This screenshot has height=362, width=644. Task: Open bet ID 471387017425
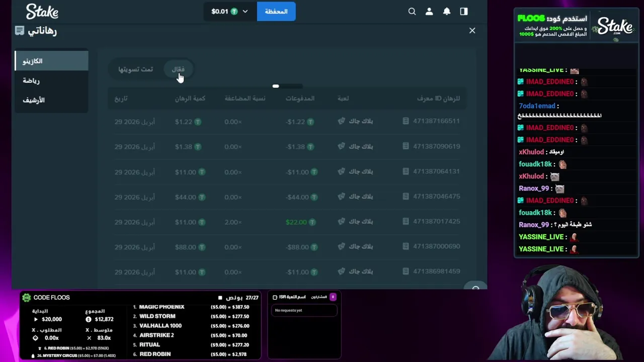click(436, 221)
